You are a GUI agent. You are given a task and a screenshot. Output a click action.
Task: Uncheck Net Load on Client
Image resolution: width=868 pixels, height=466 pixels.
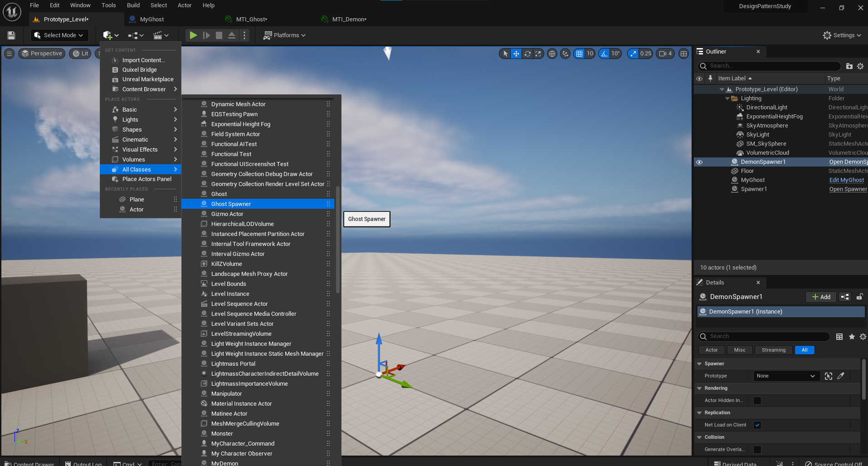tap(757, 425)
